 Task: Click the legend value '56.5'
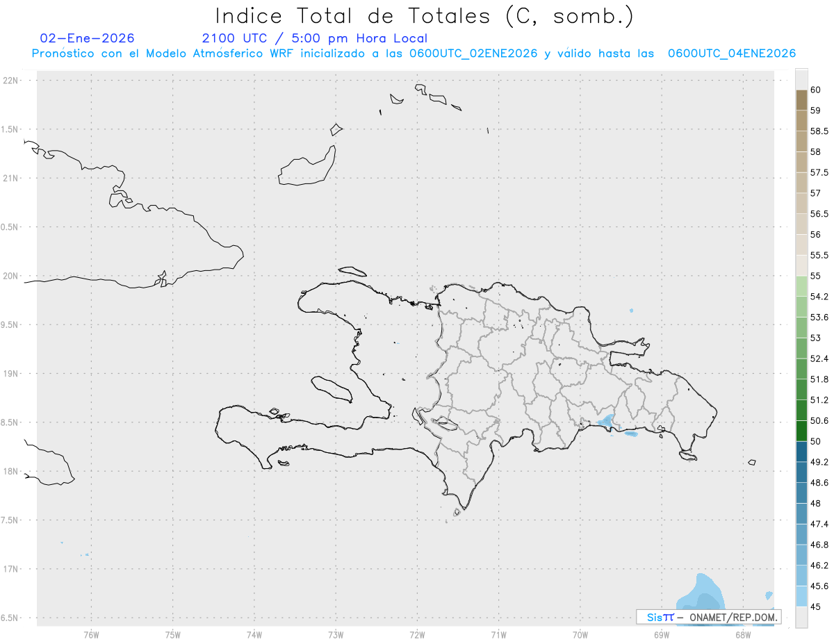(x=819, y=214)
